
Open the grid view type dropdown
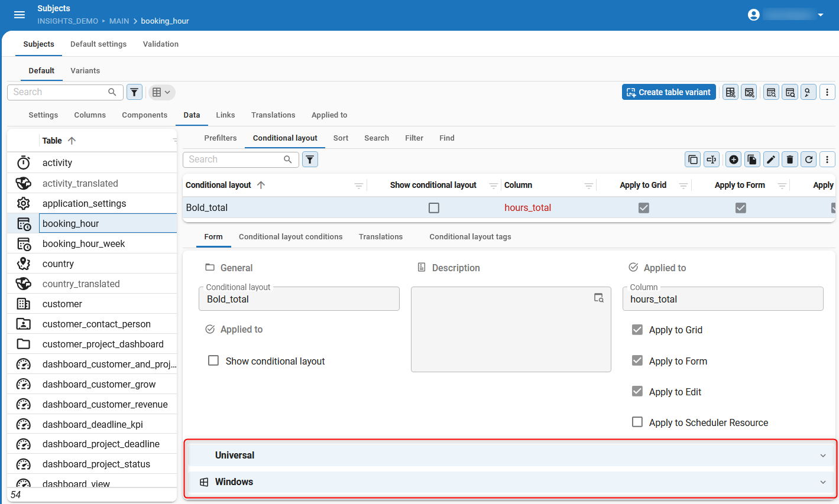(161, 92)
